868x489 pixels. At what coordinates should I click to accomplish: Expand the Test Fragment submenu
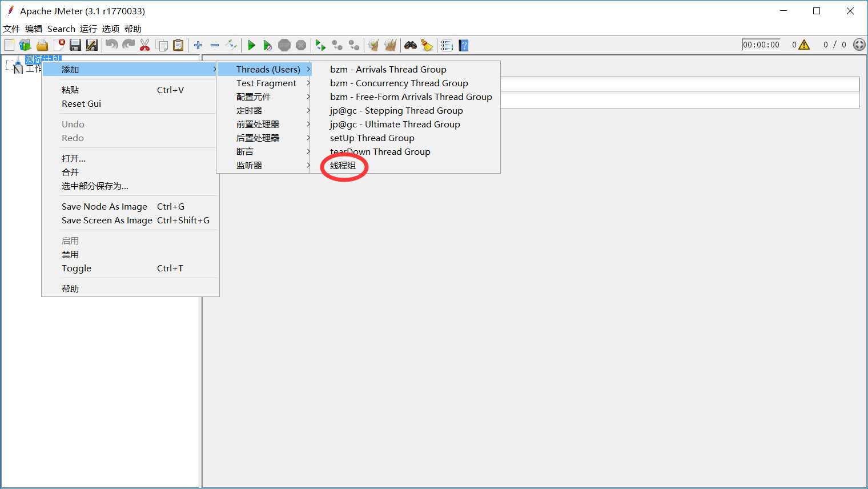pos(264,83)
